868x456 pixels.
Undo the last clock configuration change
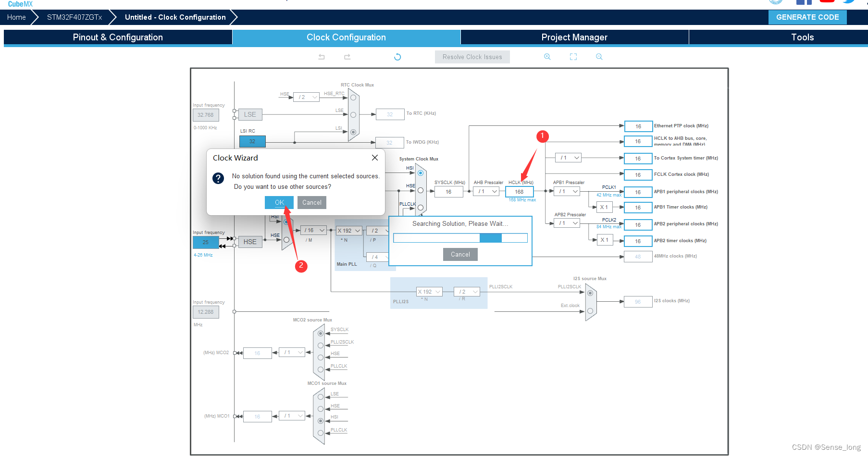click(322, 57)
